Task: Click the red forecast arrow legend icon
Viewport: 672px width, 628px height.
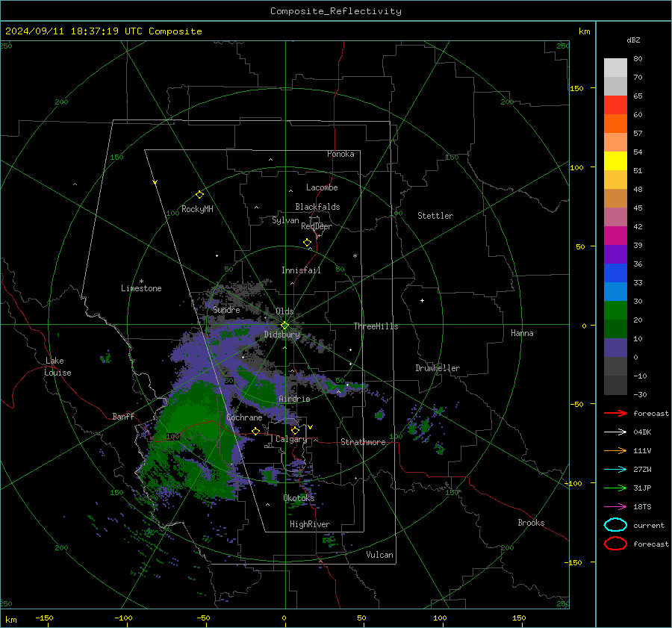Action: point(615,413)
